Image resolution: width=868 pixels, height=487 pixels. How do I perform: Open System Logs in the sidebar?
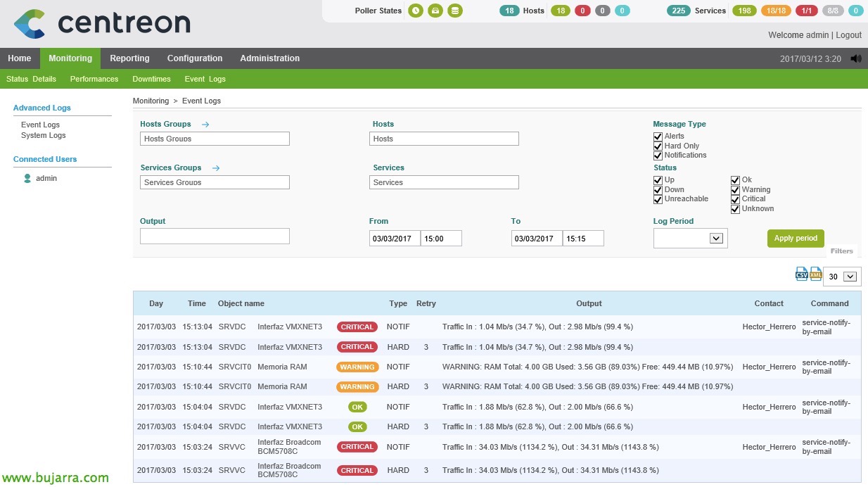[44, 135]
